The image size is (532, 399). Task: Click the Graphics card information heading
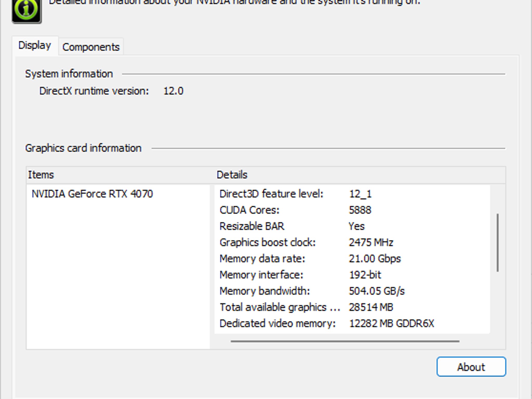83,148
